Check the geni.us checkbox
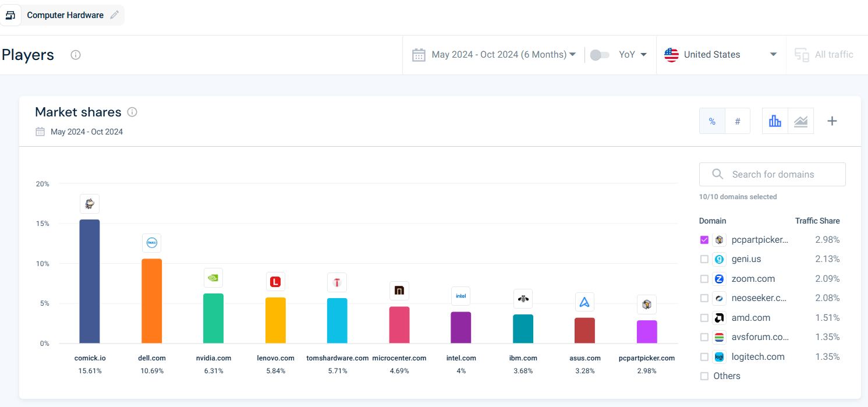This screenshot has width=868, height=407. point(704,259)
